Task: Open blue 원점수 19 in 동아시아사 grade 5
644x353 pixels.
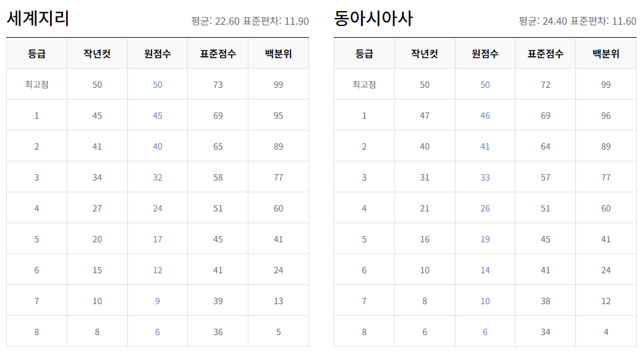Action: coord(485,239)
